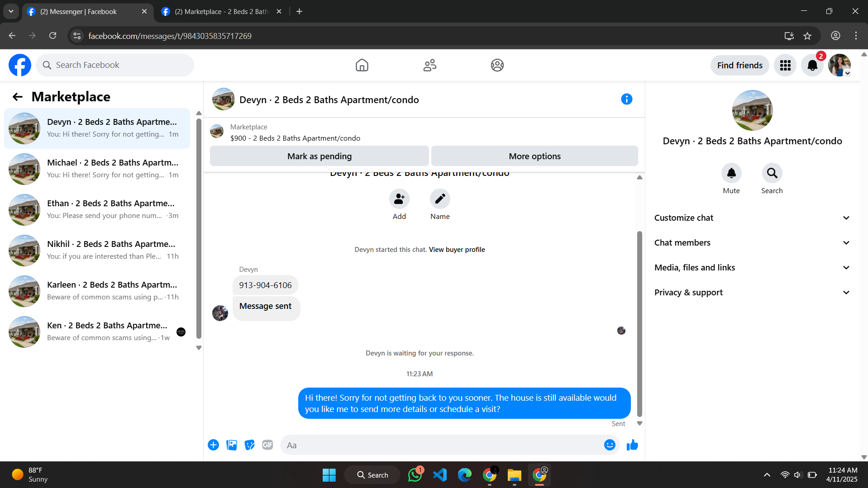Open WhatsApp from the taskbar
The width and height of the screenshot is (868, 488).
(x=415, y=475)
